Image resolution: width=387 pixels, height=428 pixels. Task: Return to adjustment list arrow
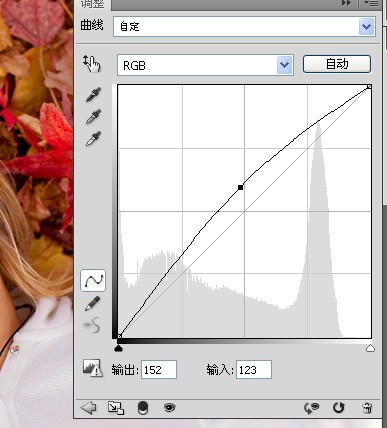pos(89,408)
